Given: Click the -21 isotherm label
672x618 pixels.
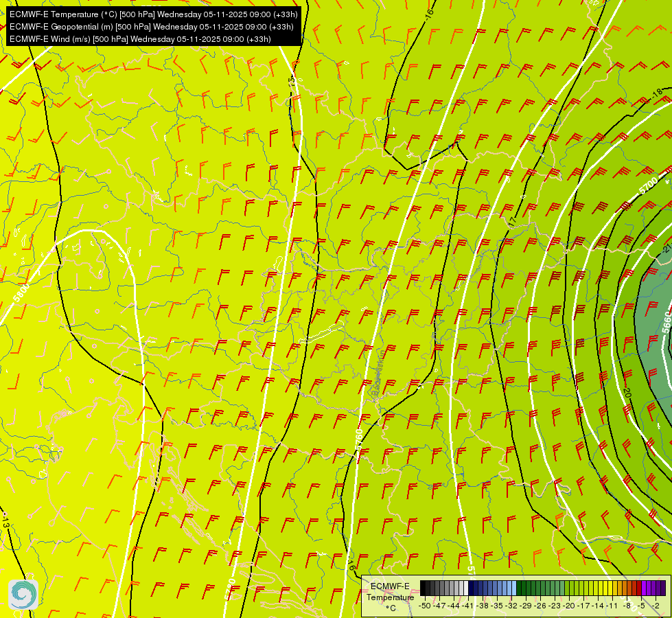Looking at the screenshot, I should [x=667, y=249].
